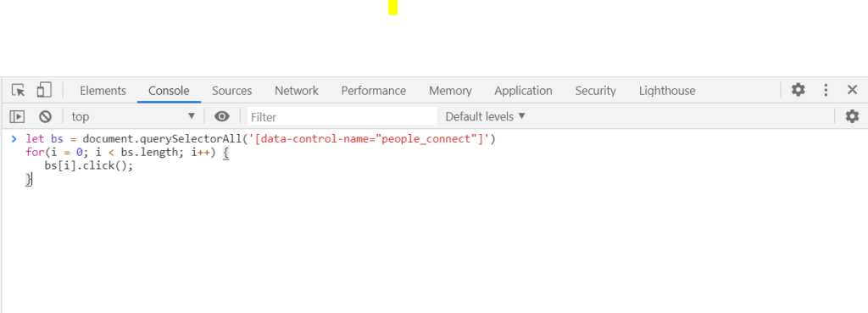
Task: Switch to the Elements tab
Action: pos(103,91)
